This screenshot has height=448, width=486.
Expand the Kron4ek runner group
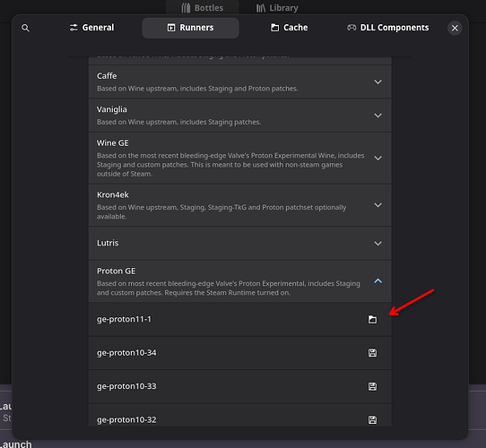[240, 205]
